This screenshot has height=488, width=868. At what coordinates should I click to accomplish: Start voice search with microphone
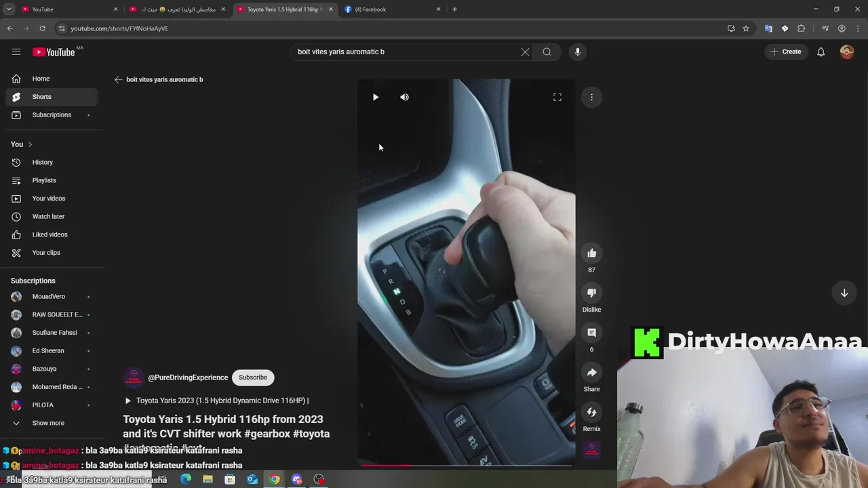click(577, 52)
